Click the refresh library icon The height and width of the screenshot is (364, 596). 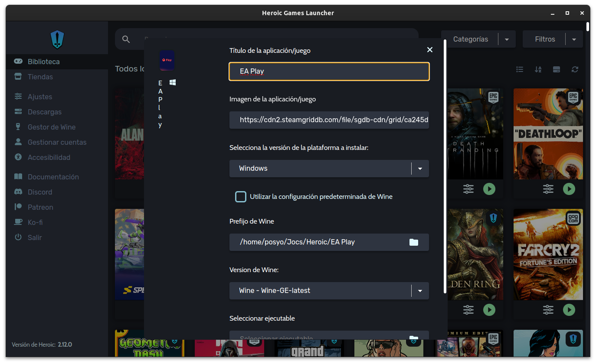click(575, 69)
